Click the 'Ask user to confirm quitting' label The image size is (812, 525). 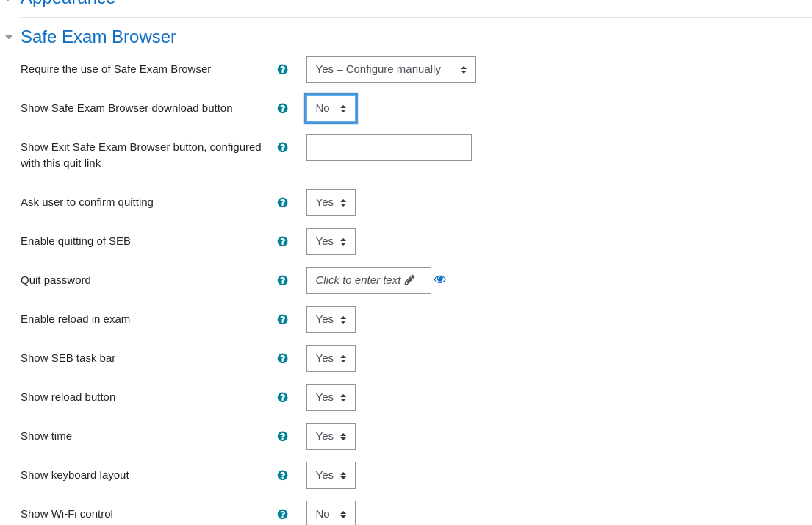click(x=87, y=203)
